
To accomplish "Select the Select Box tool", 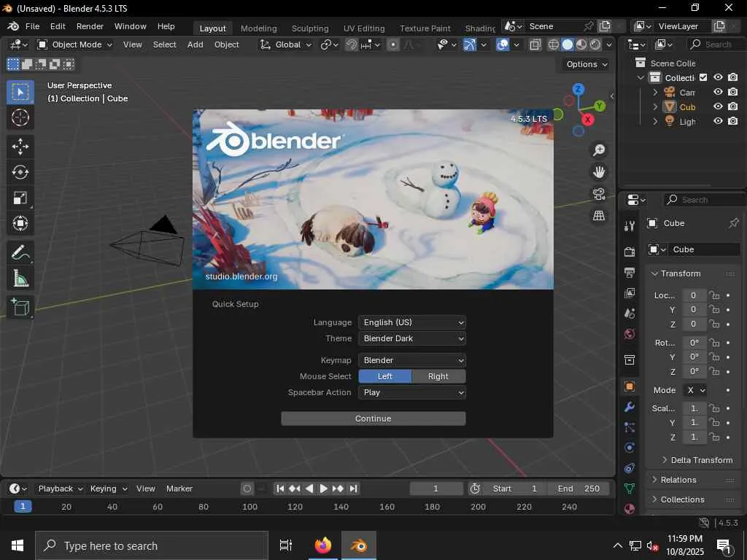I will tap(20, 92).
